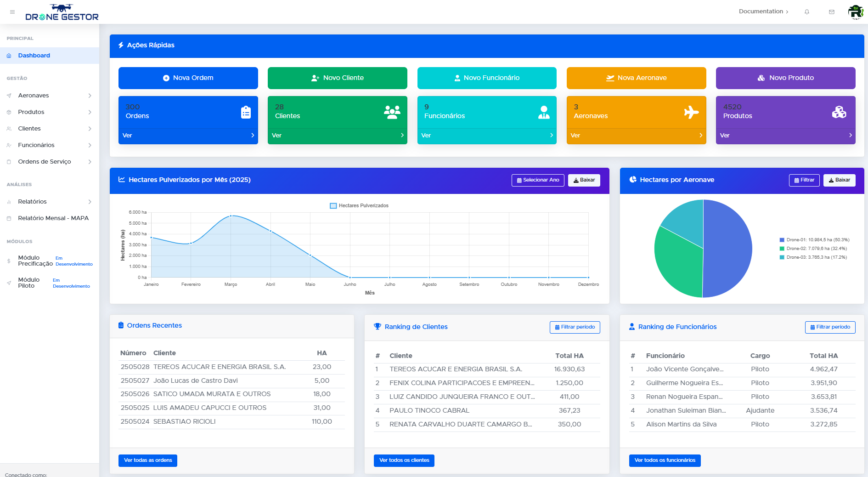Click the Nova Ordem button

coord(188,78)
